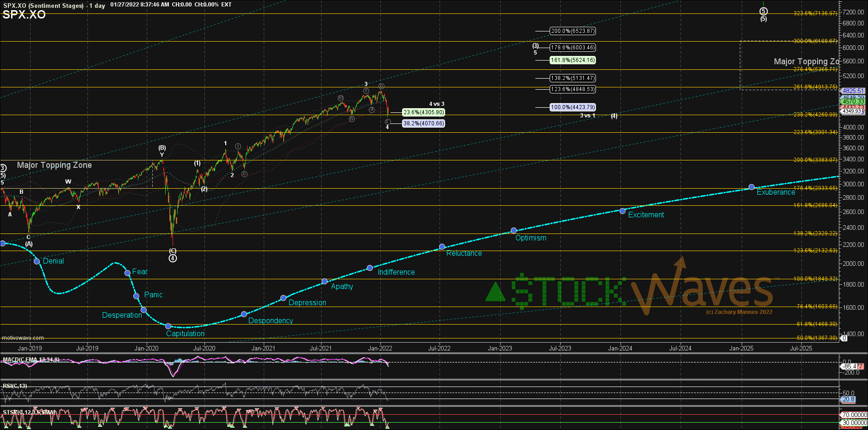The height and width of the screenshot is (430, 868).
Task: Click the Excitement text label
Action: coord(646,215)
